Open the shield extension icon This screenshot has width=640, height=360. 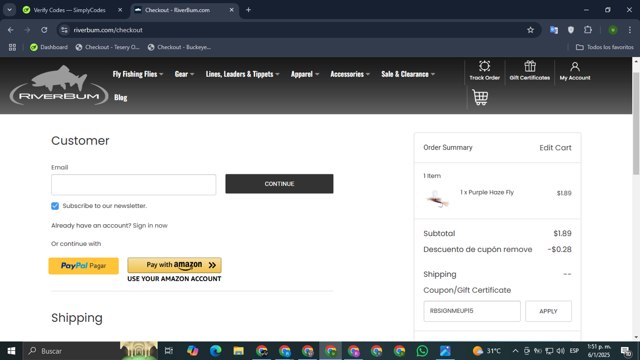pyautogui.click(x=571, y=30)
